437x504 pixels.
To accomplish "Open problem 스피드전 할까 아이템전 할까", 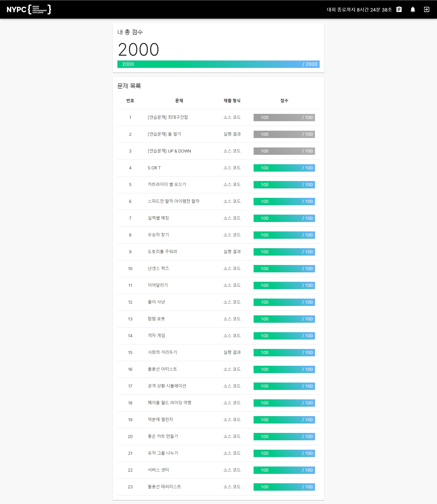I will click(x=173, y=201).
